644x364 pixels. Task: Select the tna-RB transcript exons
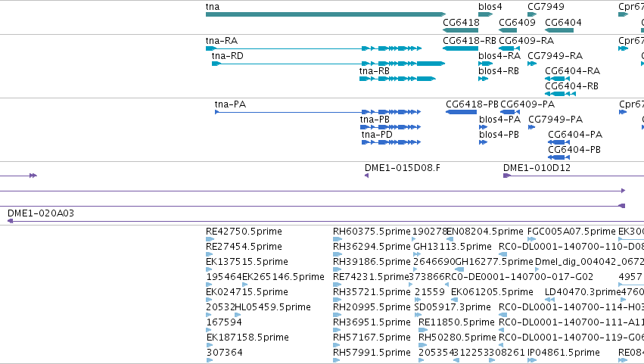397,79
